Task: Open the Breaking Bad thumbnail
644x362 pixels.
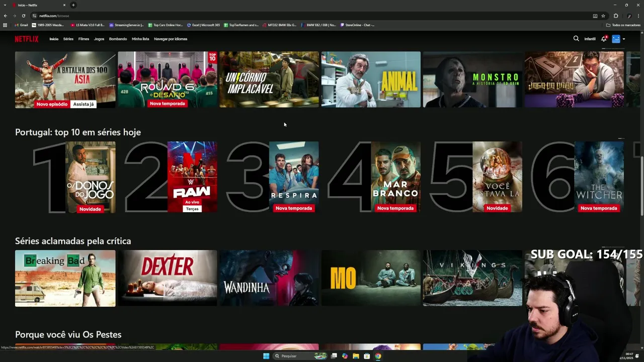Action: pyautogui.click(x=65, y=279)
